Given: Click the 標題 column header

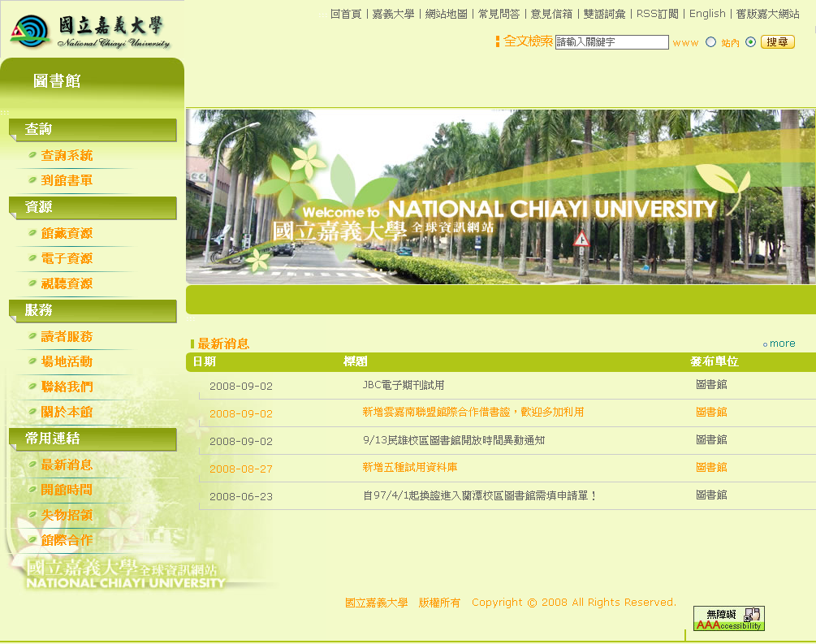Looking at the screenshot, I should tap(356, 361).
